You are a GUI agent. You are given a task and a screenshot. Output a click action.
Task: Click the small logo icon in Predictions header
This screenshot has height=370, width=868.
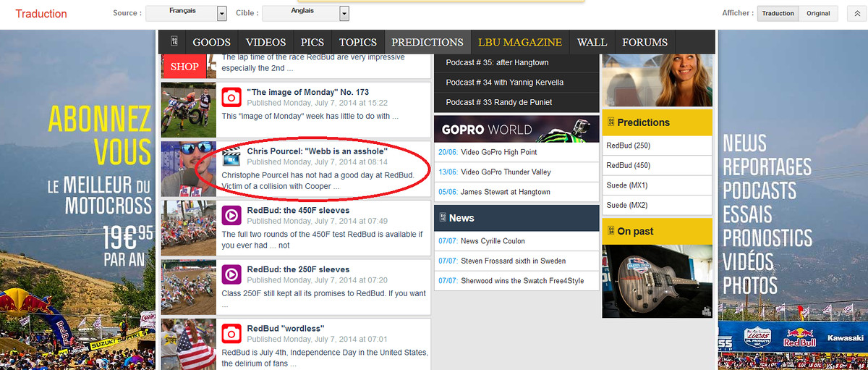click(x=610, y=122)
